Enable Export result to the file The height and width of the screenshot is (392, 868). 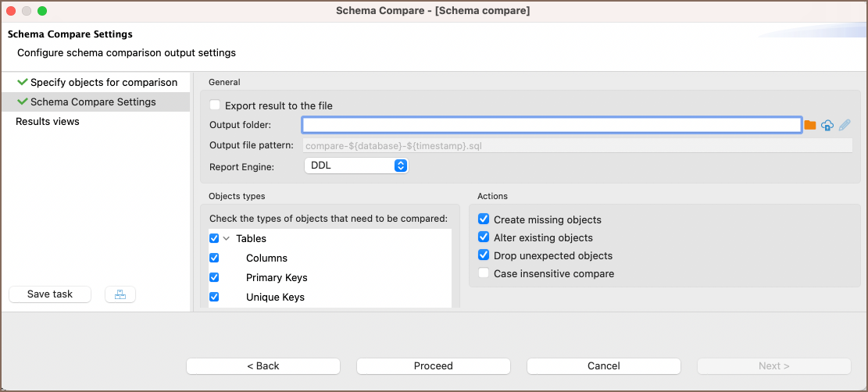point(215,105)
